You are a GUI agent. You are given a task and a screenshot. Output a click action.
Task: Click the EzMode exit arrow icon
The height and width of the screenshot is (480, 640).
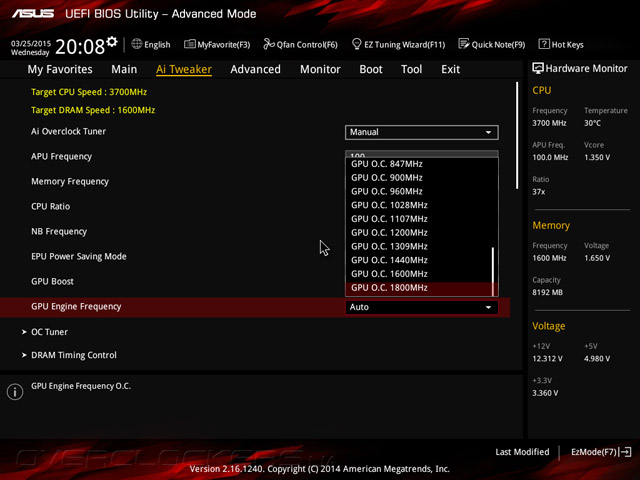[x=626, y=452]
